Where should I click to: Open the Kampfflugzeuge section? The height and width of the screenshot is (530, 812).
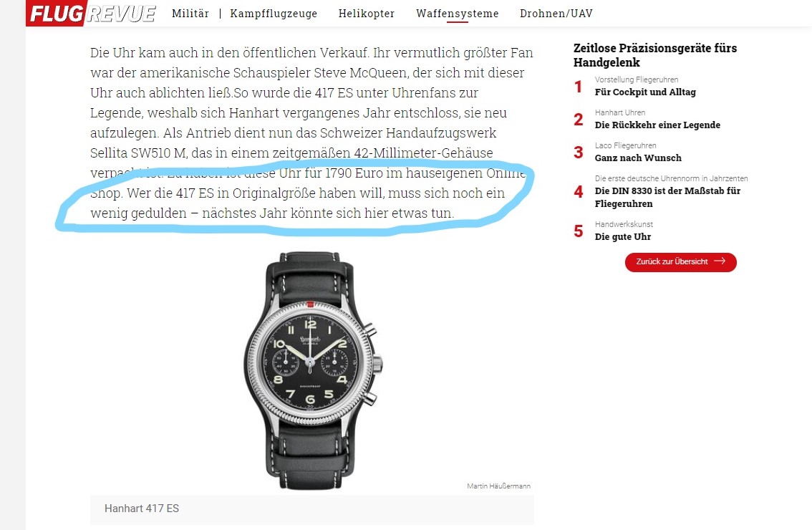point(274,14)
